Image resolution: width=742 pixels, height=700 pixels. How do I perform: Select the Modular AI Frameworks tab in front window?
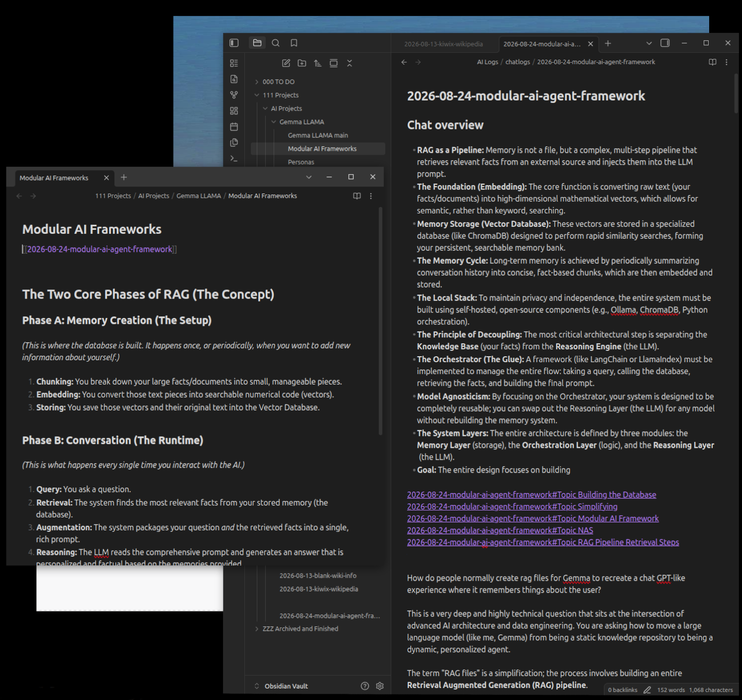pyautogui.click(x=54, y=178)
